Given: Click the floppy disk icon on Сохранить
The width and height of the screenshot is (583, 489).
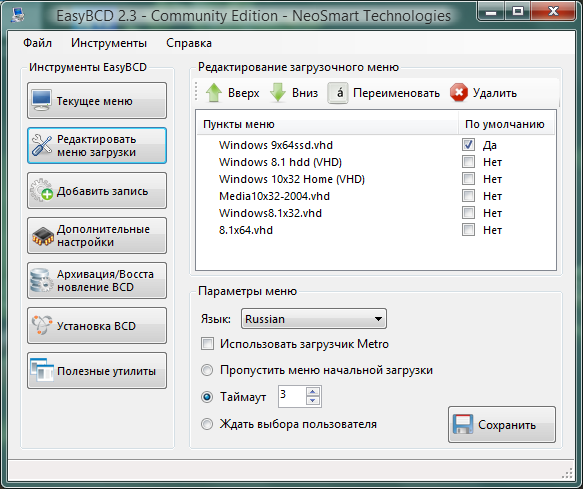Looking at the screenshot, I should (x=463, y=424).
